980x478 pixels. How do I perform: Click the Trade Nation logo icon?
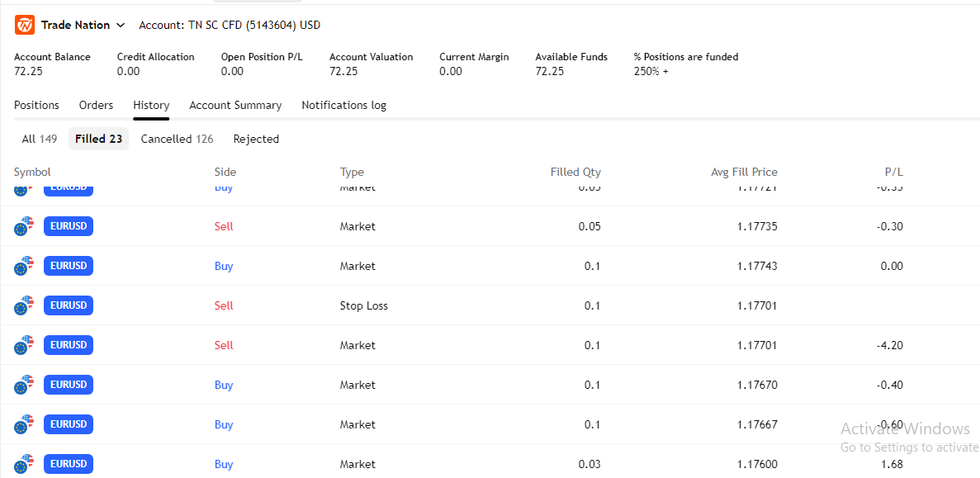(x=25, y=25)
